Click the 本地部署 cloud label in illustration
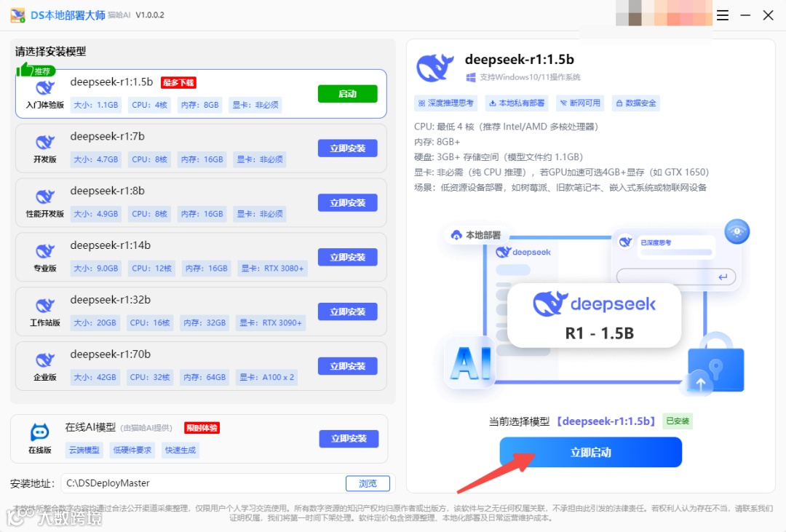 [x=476, y=234]
